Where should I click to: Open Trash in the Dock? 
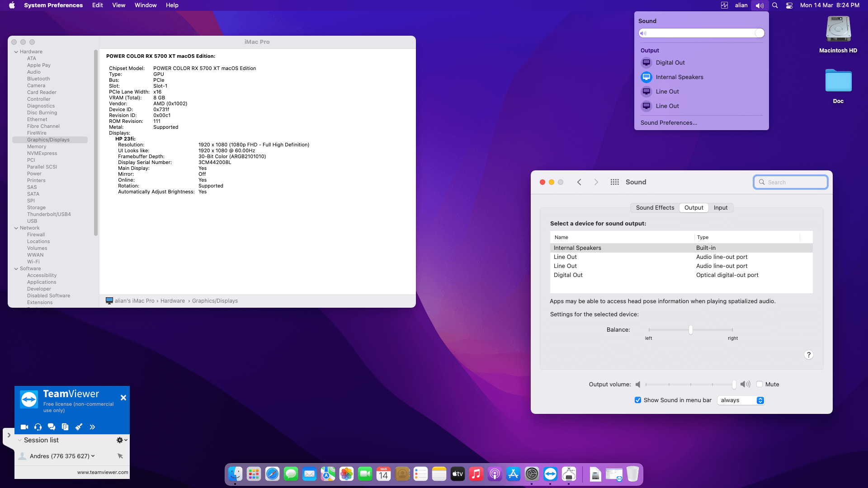632,474
